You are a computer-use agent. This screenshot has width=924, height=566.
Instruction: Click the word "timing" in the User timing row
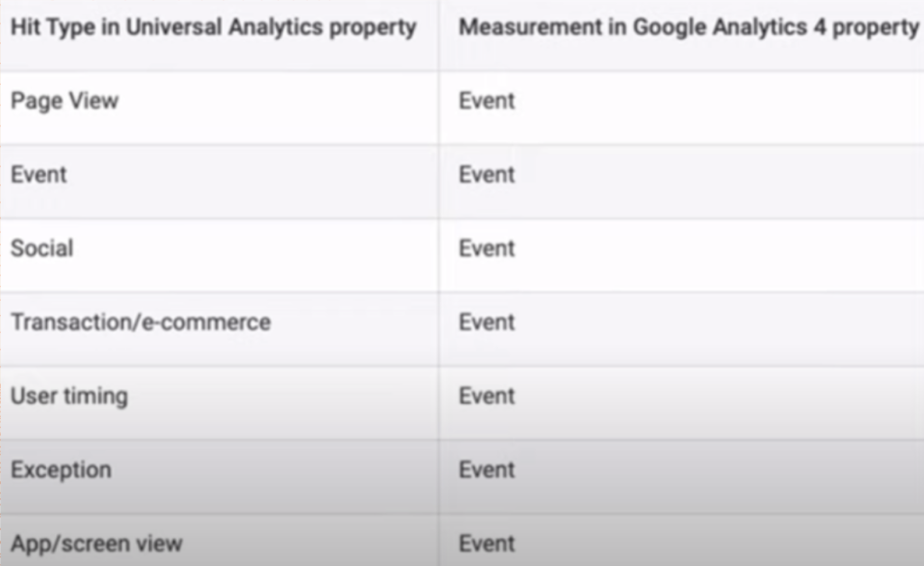[95, 397]
